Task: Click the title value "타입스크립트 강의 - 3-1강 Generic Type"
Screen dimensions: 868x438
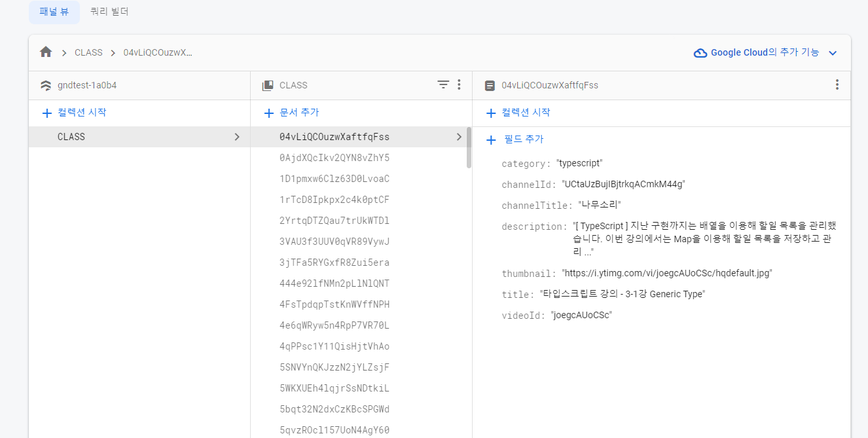Action: pos(623,294)
